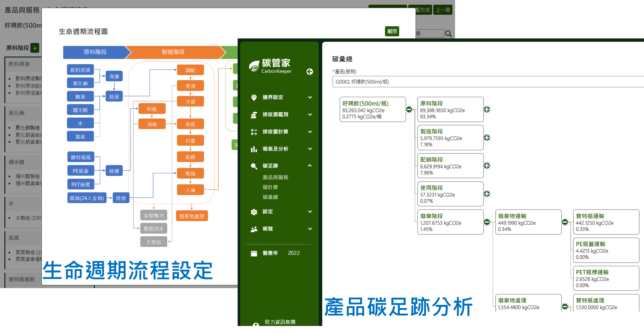
Task: Click the 氮氣 blue material box
Action: [x=80, y=136]
